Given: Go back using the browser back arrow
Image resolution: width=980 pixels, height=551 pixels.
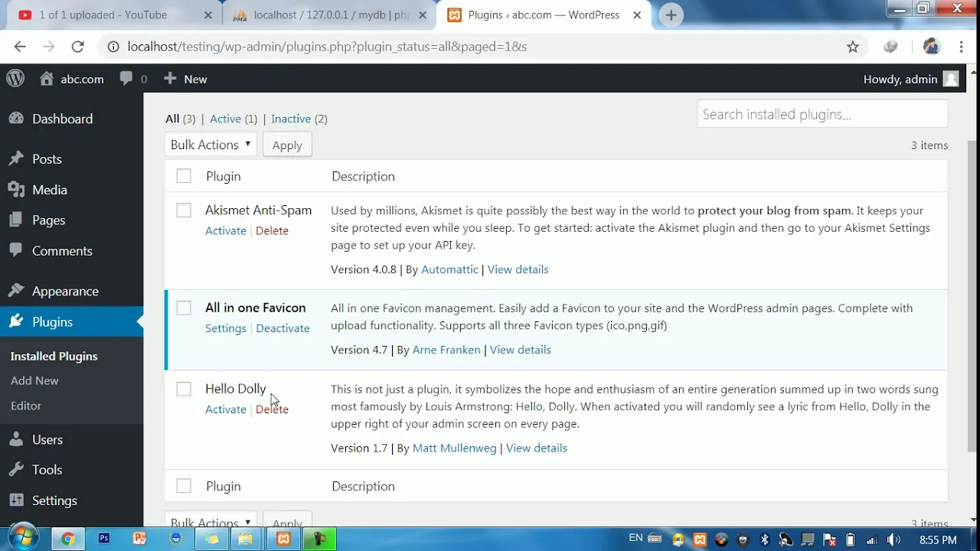Looking at the screenshot, I should (20, 47).
